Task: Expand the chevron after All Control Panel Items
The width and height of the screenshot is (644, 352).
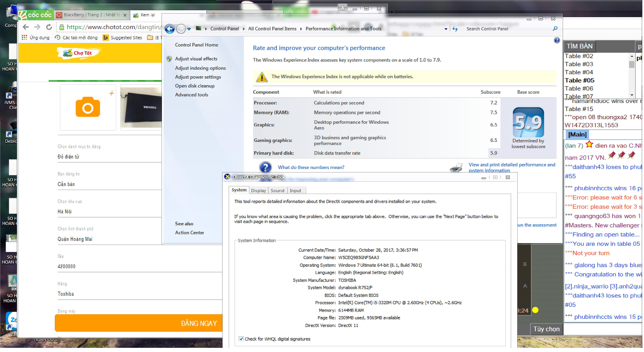Action: (301, 29)
